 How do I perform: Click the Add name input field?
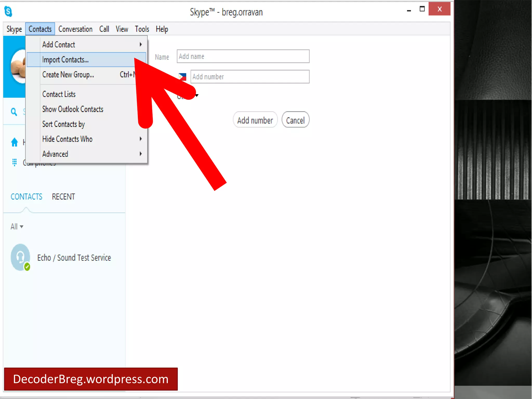pos(243,56)
